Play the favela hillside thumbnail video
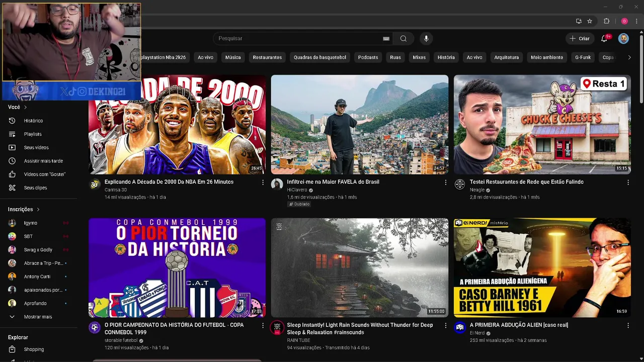Screen dimensions: 644x362 point(360,125)
